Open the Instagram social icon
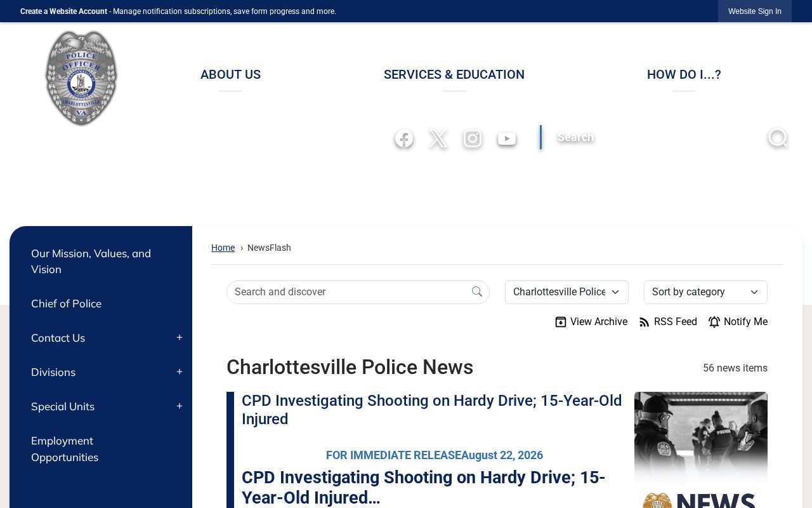 tap(473, 138)
